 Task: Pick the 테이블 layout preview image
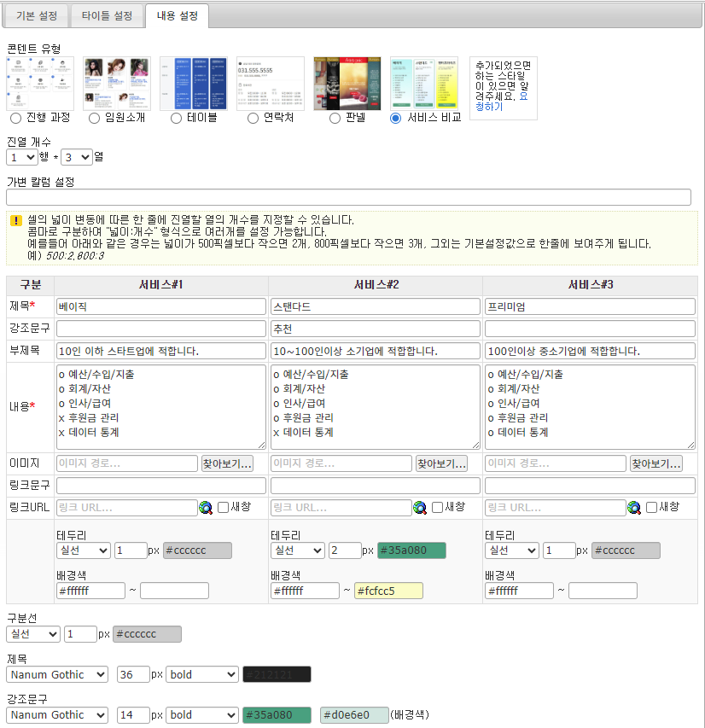(x=194, y=83)
